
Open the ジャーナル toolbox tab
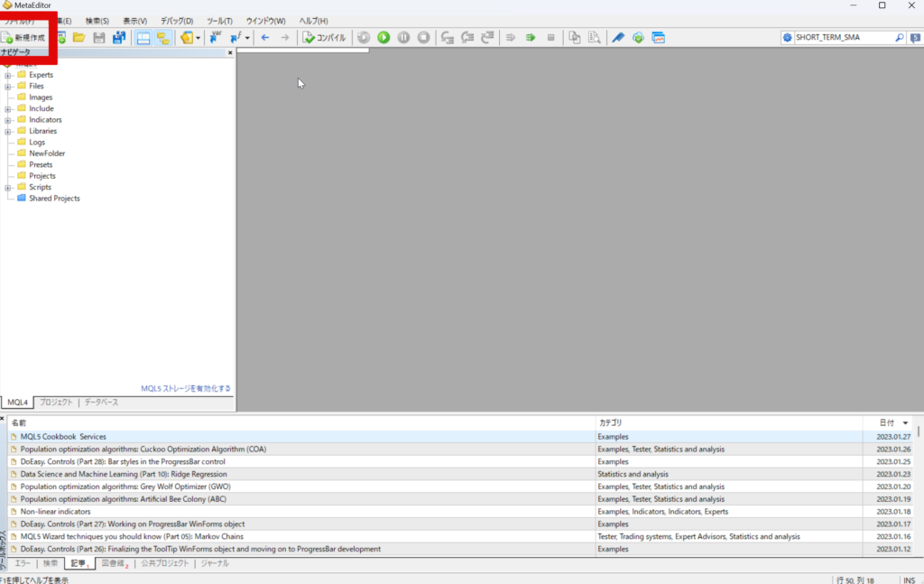click(x=215, y=563)
